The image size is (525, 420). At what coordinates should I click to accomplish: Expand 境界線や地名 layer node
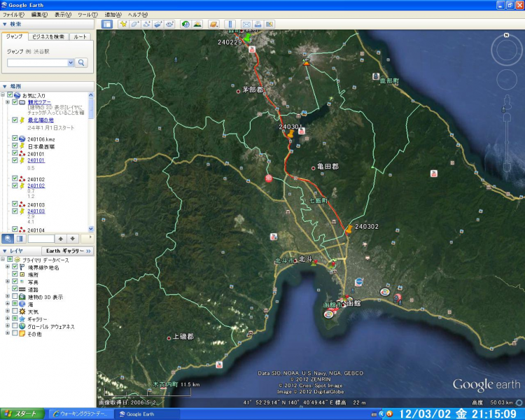pos(8,267)
